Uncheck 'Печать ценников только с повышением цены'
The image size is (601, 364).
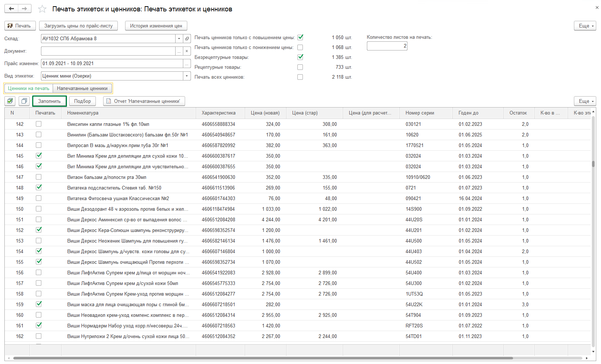point(300,37)
